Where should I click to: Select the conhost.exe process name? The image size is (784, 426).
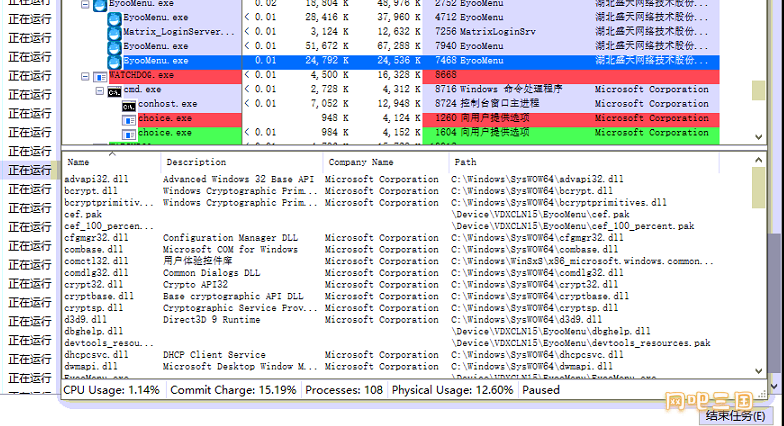coord(168,104)
